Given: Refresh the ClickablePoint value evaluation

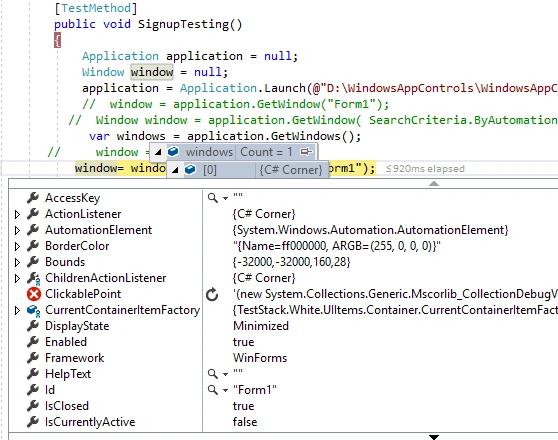Looking at the screenshot, I should coord(212,294).
